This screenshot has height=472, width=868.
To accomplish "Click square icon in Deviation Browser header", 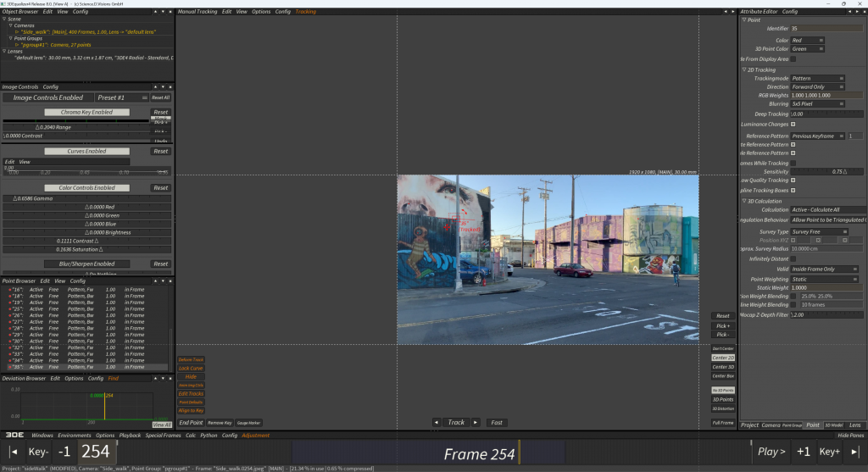I will 170,379.
